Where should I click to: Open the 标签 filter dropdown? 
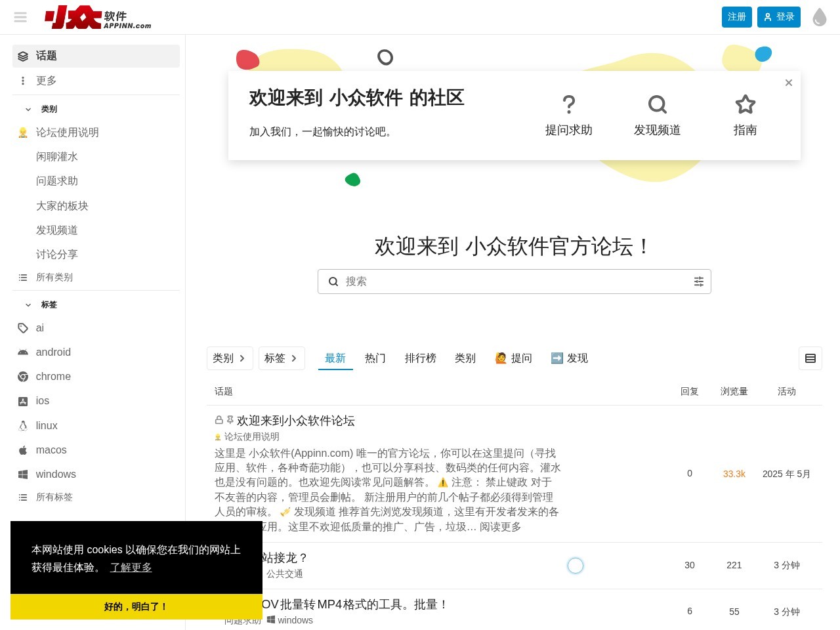pos(282,358)
